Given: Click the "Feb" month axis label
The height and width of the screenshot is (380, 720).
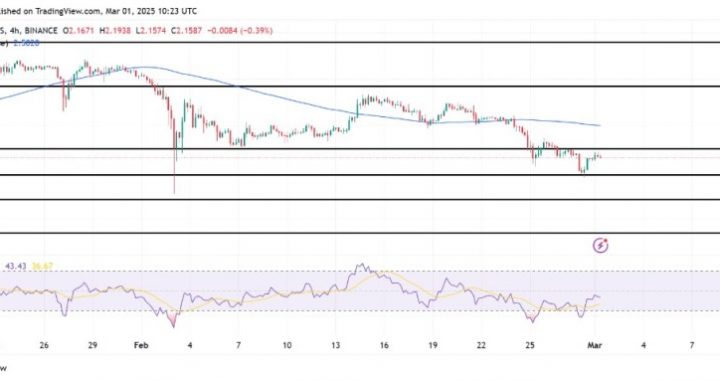Looking at the screenshot, I should point(141,345).
